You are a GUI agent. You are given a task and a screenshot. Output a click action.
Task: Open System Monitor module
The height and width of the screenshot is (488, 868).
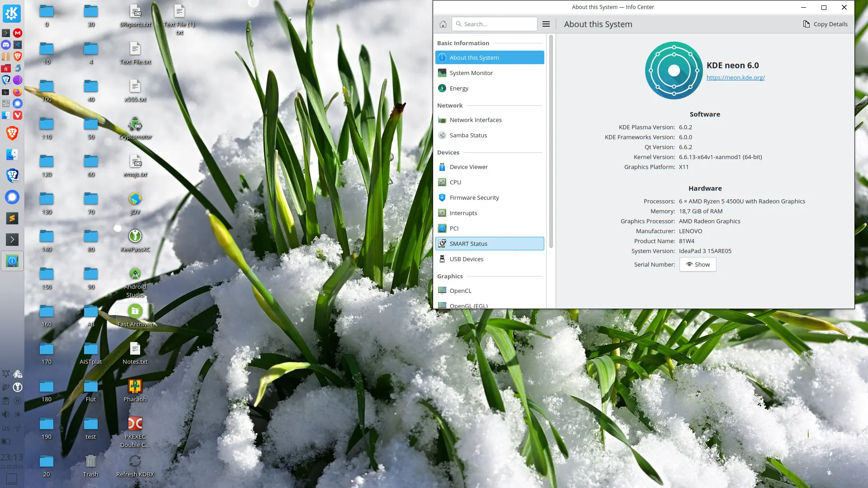(x=490, y=73)
